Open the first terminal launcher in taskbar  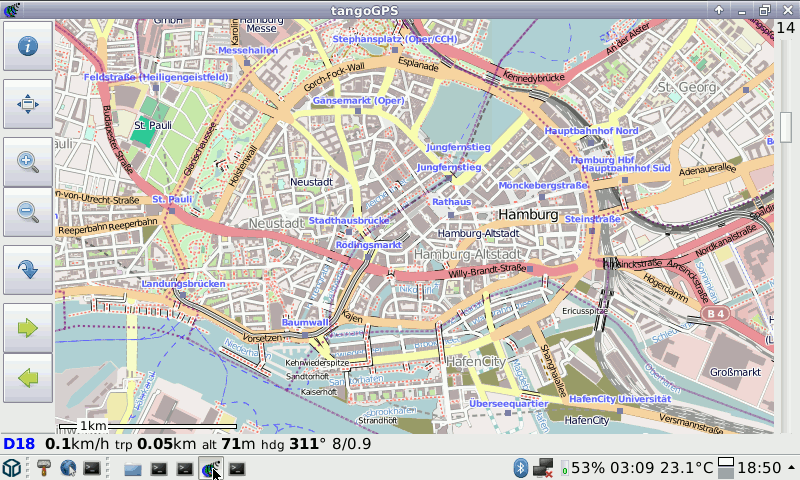point(92,468)
